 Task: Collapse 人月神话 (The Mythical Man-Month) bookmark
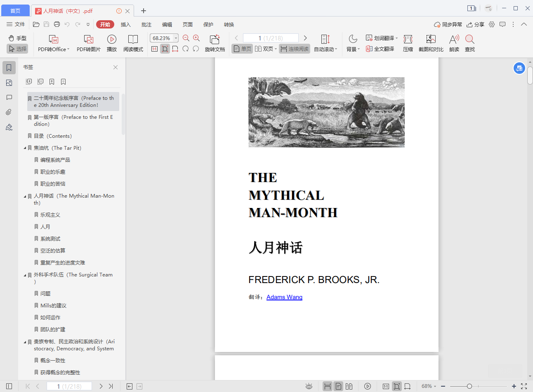pyautogui.click(x=25, y=196)
